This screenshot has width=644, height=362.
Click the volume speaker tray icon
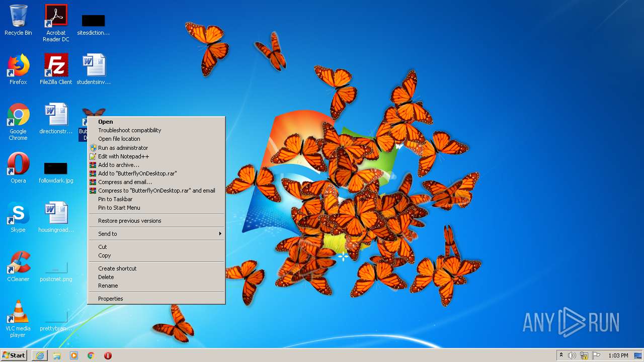point(572,355)
